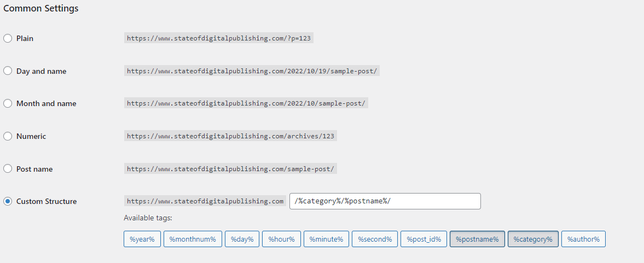Toggle off the %category% tag
Image resolution: width=644 pixels, height=263 pixels.
pos(533,239)
